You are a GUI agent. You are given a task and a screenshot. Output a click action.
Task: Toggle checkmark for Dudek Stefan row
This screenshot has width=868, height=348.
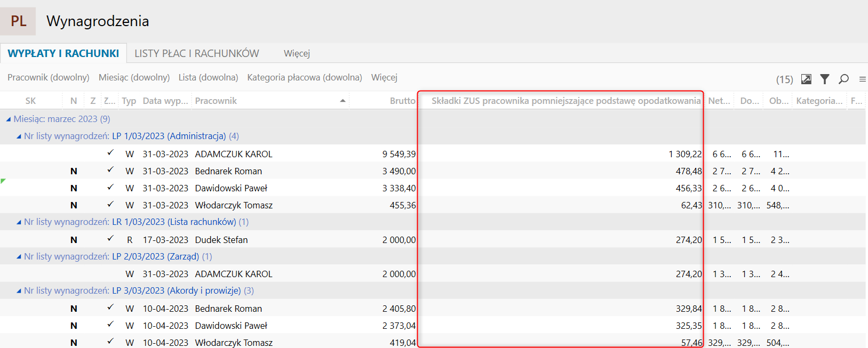(x=110, y=239)
